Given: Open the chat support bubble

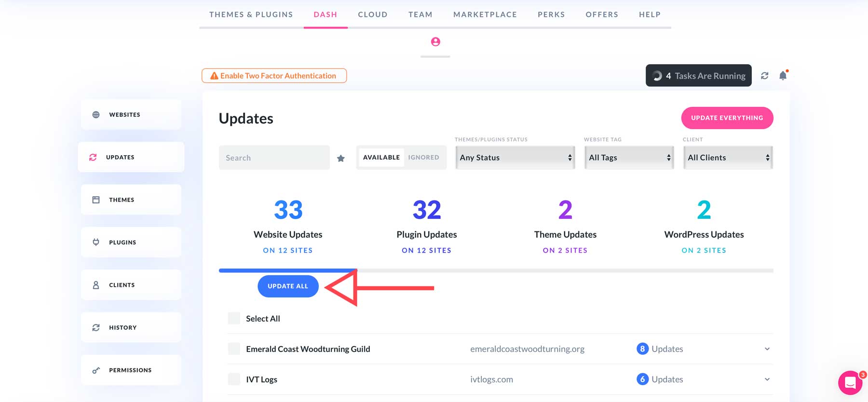Looking at the screenshot, I should pyautogui.click(x=851, y=383).
